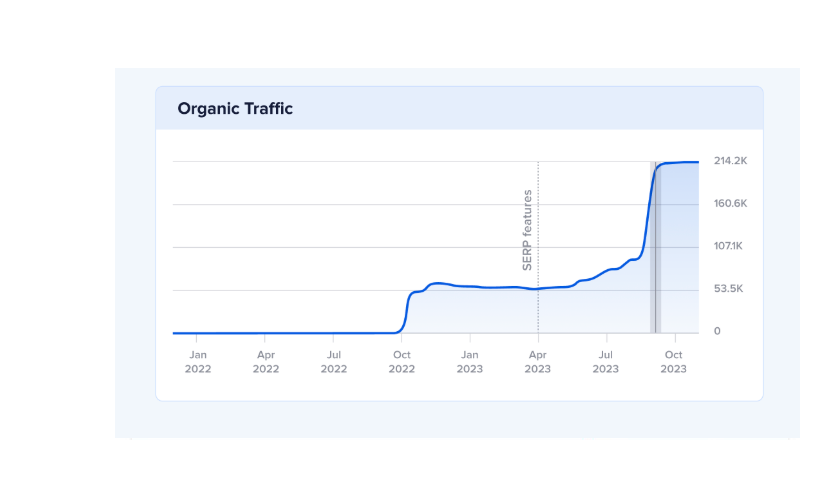Click the 53.5K y-axis label

click(730, 290)
